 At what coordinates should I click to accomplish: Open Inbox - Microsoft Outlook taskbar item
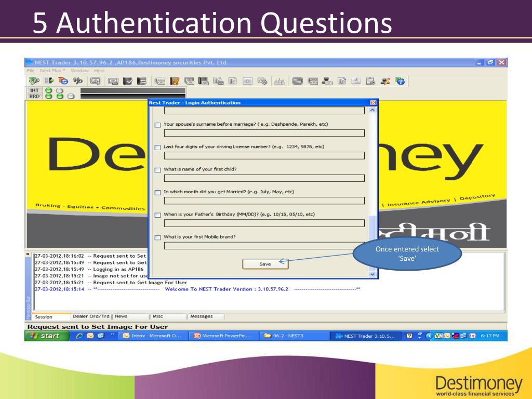tap(153, 336)
